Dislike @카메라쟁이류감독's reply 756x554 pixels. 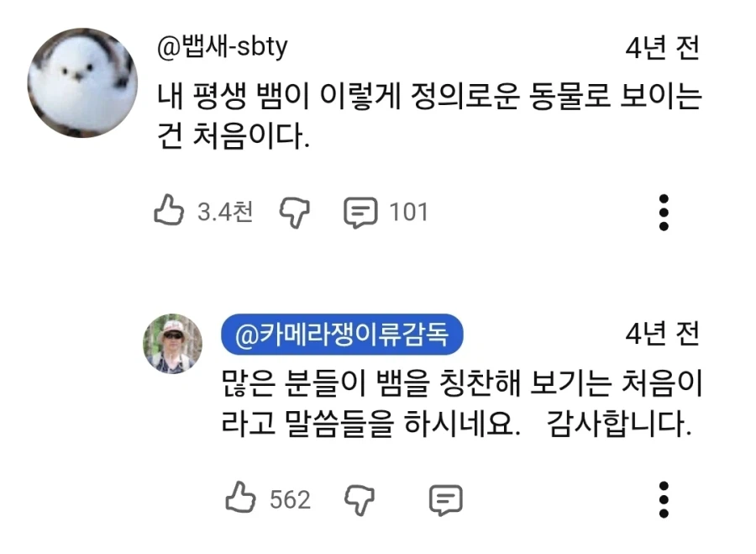[362, 500]
